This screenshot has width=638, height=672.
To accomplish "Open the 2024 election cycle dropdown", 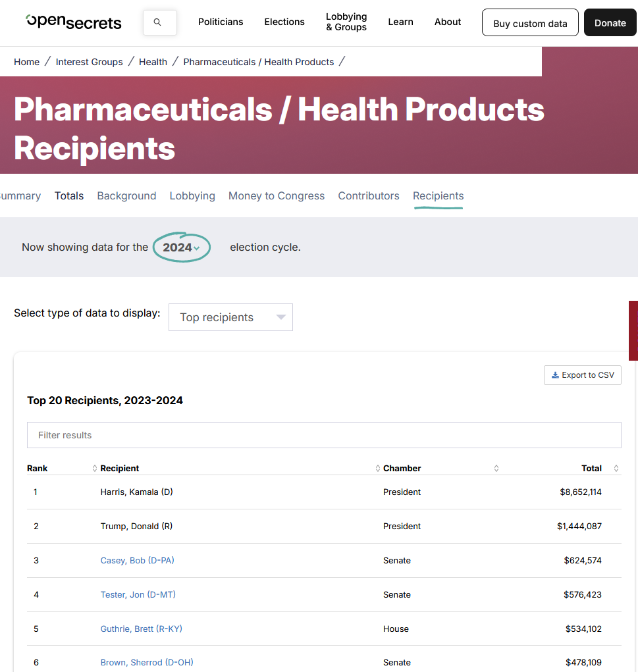I will tap(181, 247).
